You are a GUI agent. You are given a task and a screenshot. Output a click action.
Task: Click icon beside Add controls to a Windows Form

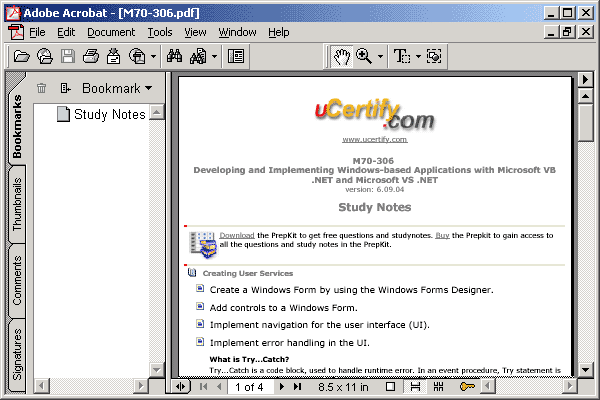(x=200, y=306)
